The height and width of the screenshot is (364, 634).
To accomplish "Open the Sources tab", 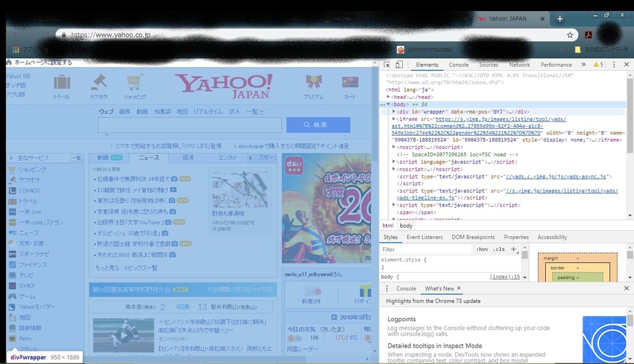I will 489,64.
